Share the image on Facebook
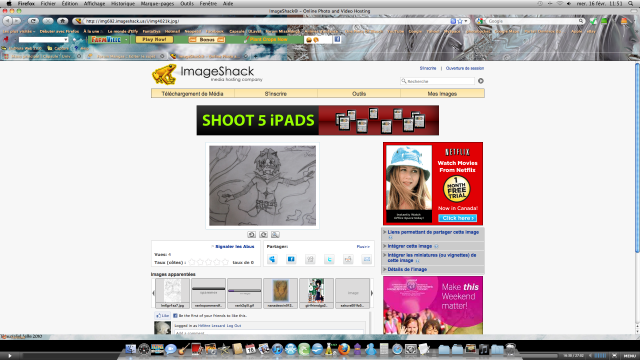The image size is (640, 360). point(291,259)
